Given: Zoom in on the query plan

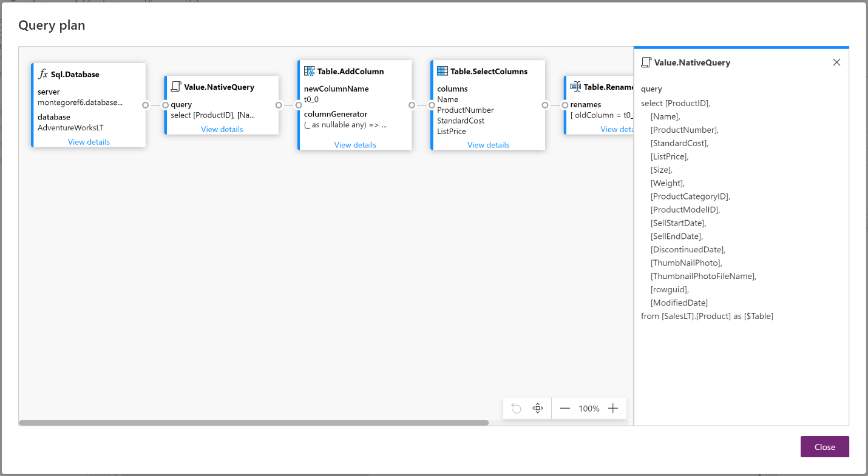Looking at the screenshot, I should click(613, 408).
